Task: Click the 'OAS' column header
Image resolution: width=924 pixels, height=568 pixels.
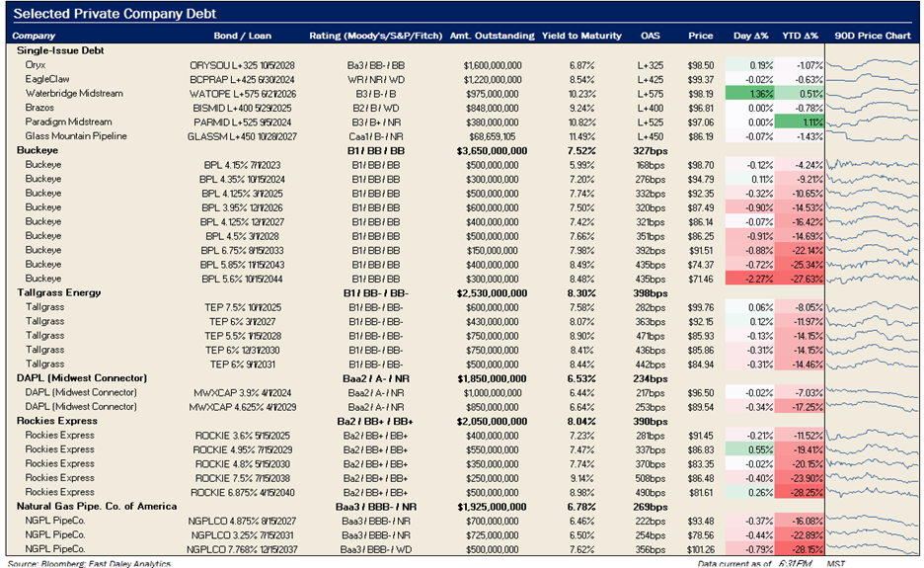Action: 650,36
